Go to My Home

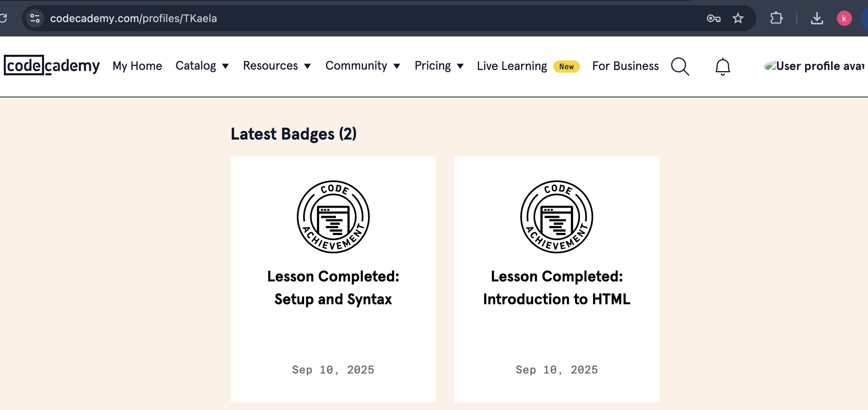coord(137,66)
